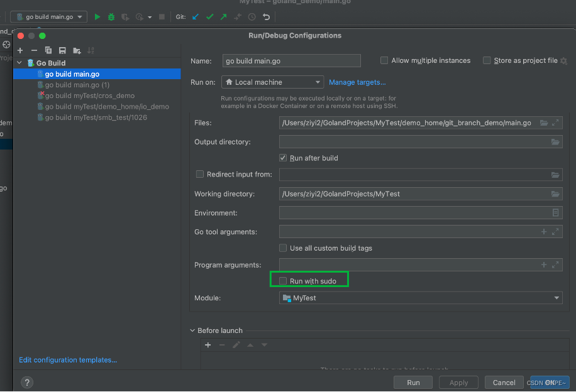This screenshot has width=576, height=392.
Task: Collapse the Before launch section
Action: [x=193, y=330]
